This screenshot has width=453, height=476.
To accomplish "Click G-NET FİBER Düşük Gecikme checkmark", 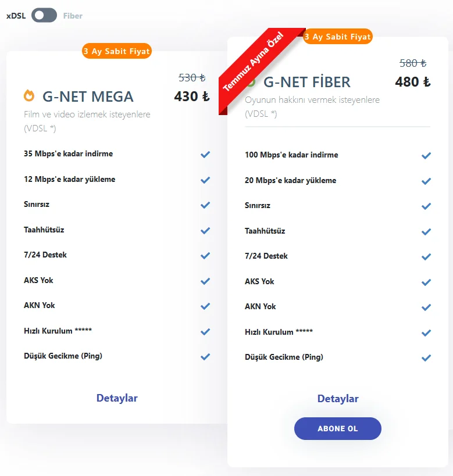I will coord(426,357).
